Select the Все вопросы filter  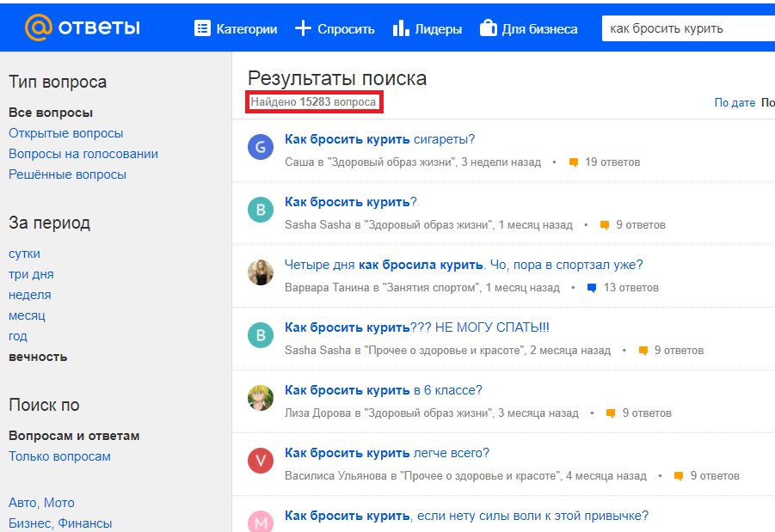coord(51,113)
